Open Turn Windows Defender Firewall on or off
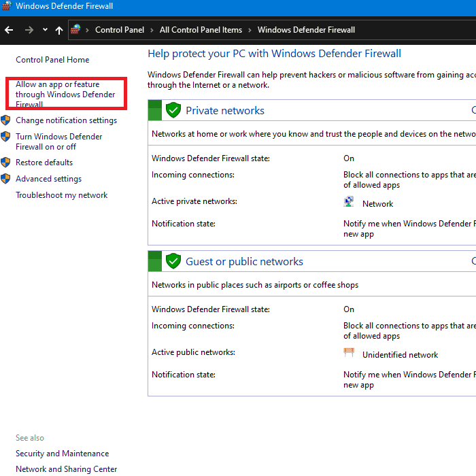Image resolution: width=476 pixels, height=476 pixels. (x=59, y=141)
